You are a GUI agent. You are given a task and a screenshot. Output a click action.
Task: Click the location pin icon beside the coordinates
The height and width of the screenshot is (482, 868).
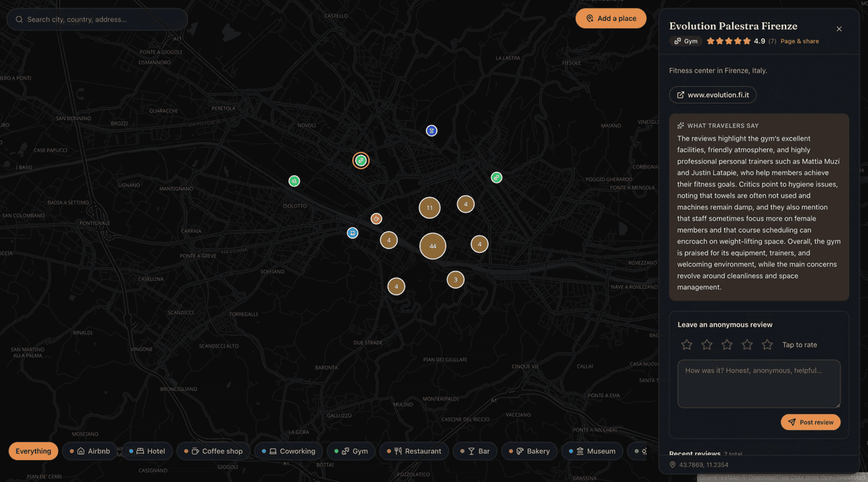click(x=673, y=465)
